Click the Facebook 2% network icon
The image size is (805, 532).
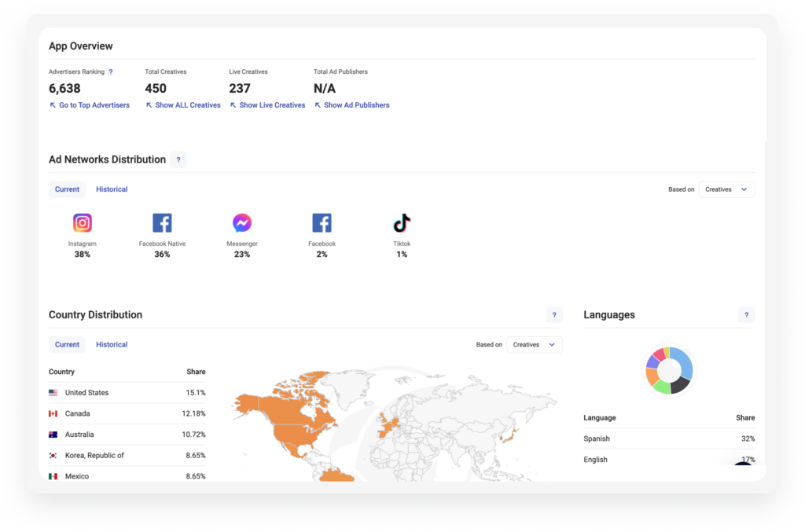point(322,222)
